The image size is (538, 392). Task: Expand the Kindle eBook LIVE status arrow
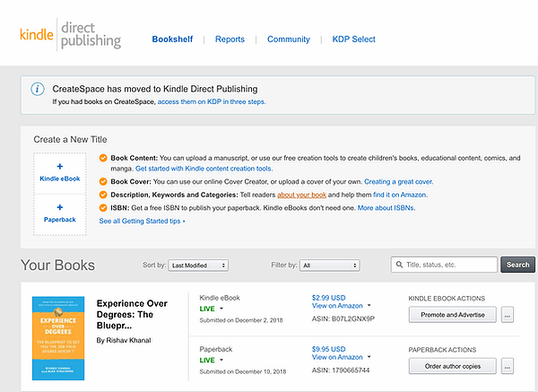click(221, 309)
